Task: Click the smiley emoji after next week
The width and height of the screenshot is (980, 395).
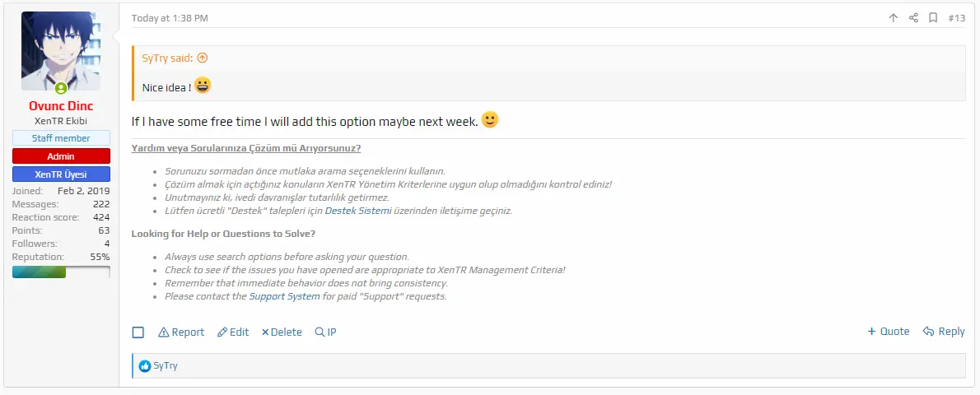Action: [x=490, y=119]
